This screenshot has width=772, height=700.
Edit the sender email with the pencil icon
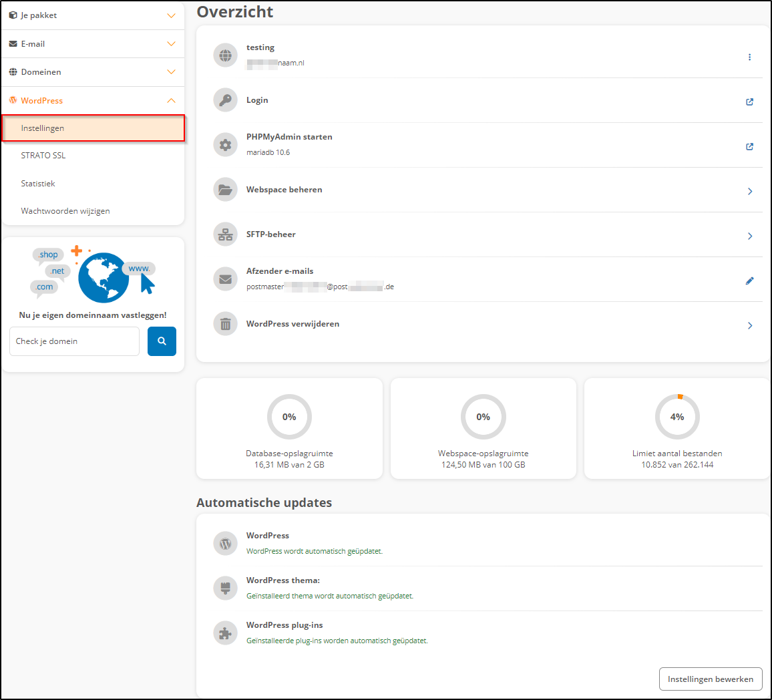tap(749, 280)
